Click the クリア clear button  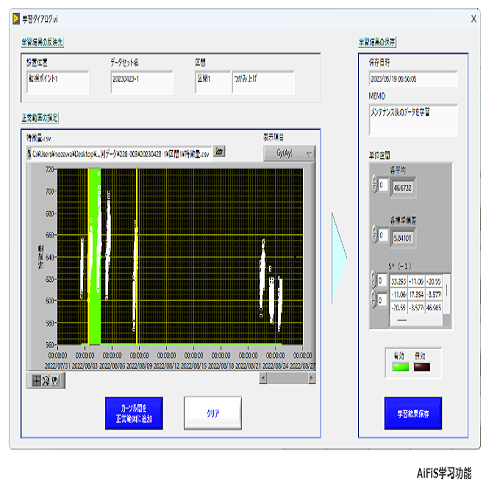[x=213, y=413]
